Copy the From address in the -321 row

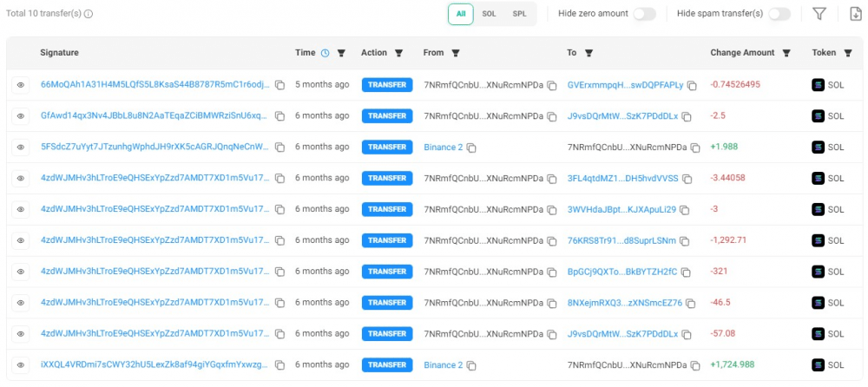click(552, 272)
